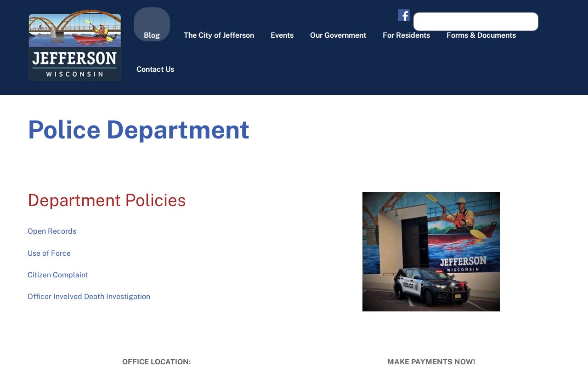Screen dimensions: 588x368
Task: Open the Facebook icon link
Action: coord(404,15)
